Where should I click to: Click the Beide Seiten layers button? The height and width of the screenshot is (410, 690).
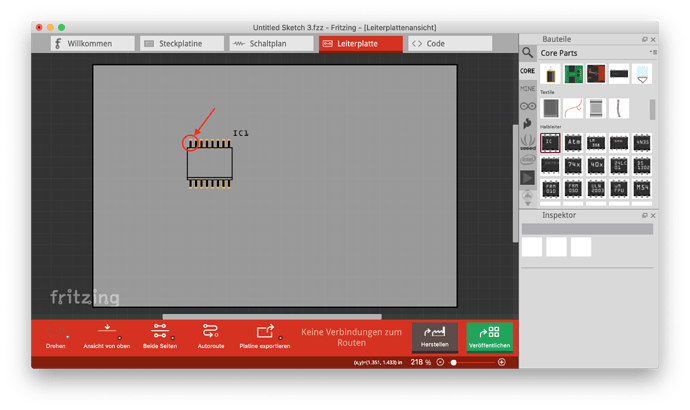[160, 337]
